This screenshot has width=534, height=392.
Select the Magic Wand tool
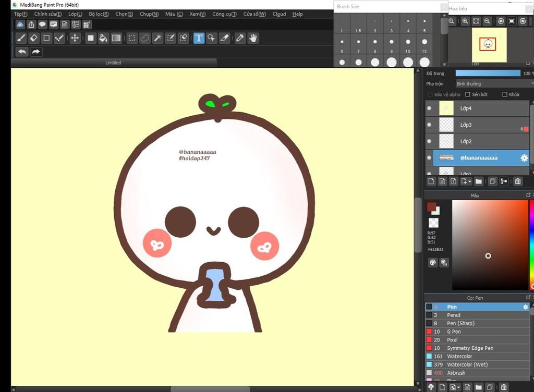[157, 38]
